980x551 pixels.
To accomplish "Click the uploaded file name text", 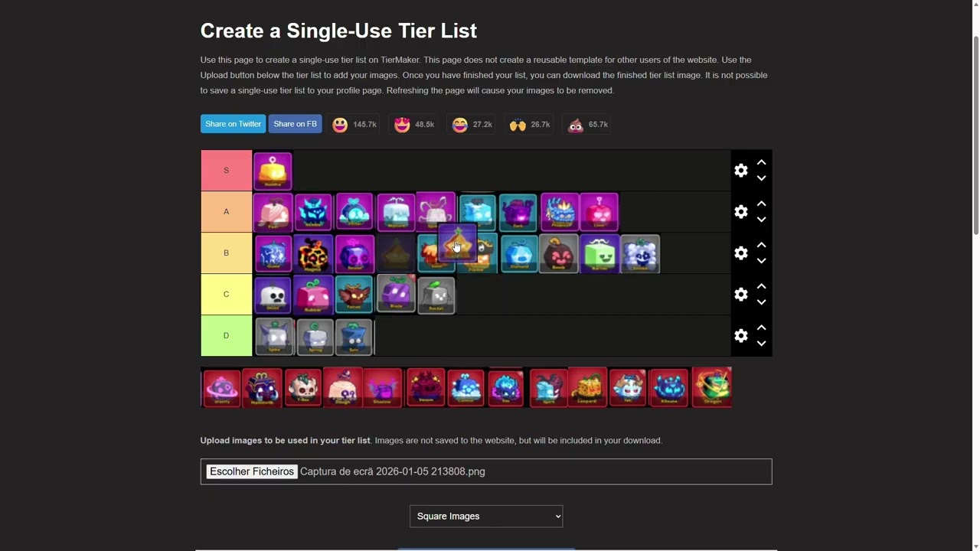I will 393,471.
